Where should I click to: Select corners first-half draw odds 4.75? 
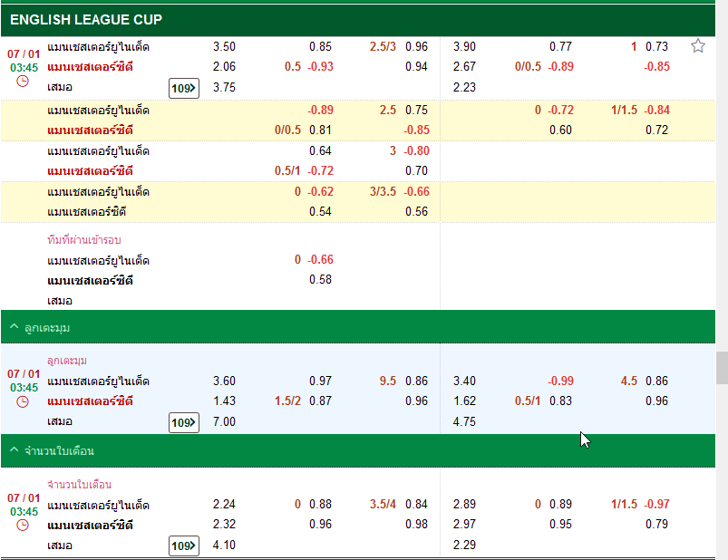(x=464, y=422)
